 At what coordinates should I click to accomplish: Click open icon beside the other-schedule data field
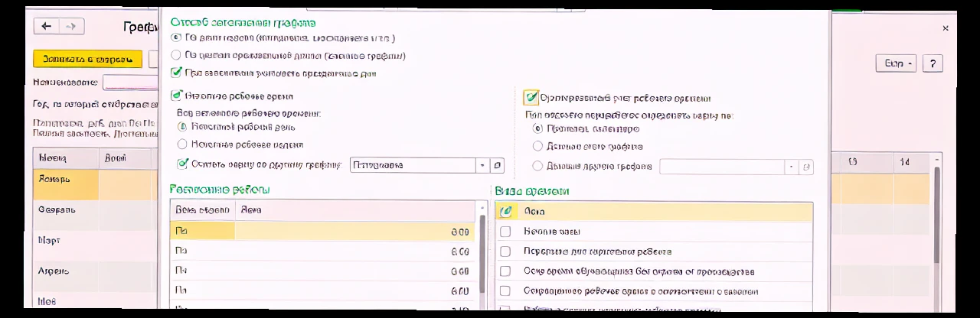(806, 167)
